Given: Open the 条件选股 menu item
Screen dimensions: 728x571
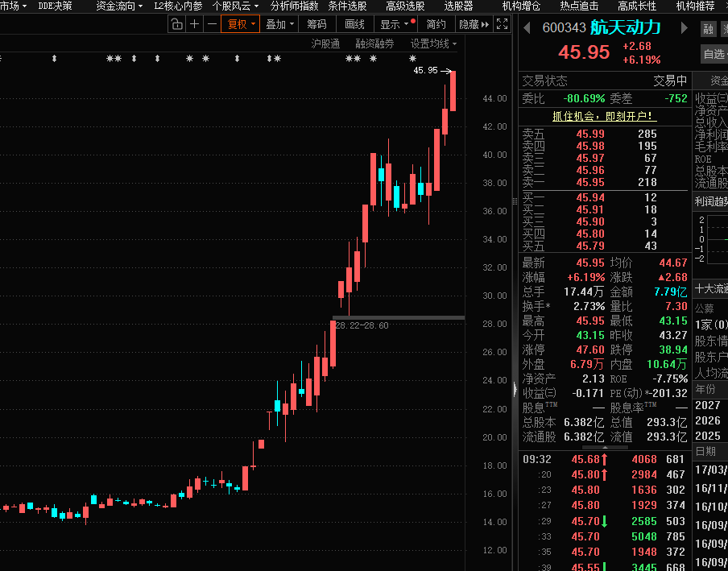Looking at the screenshot, I should (x=347, y=6).
